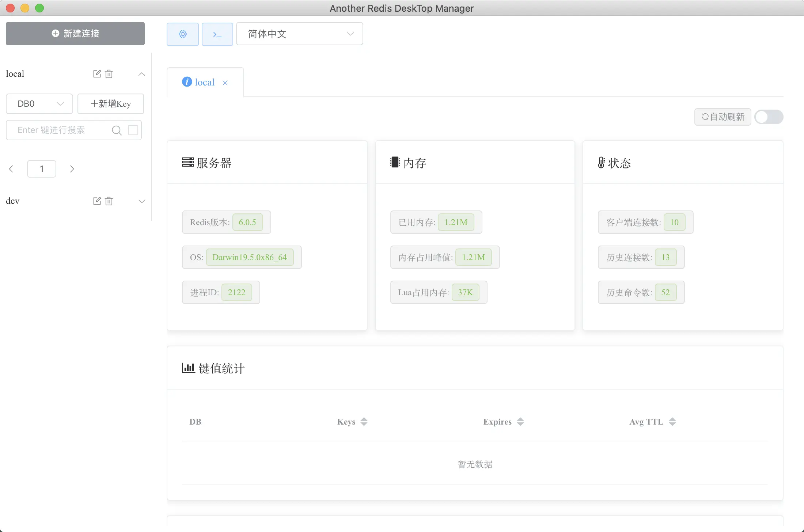The height and width of the screenshot is (532, 804).
Task: Close the local tab
Action: pyautogui.click(x=225, y=83)
